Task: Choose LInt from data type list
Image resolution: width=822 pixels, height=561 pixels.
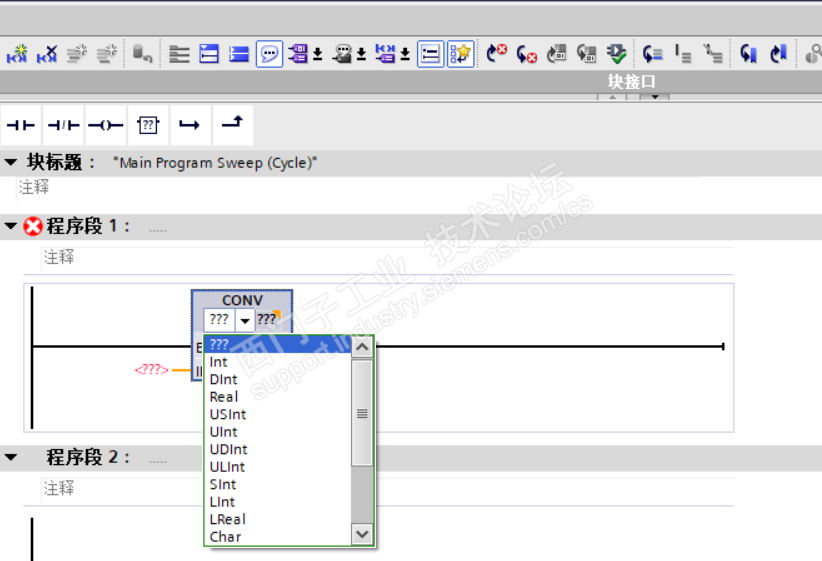Action: point(278,502)
